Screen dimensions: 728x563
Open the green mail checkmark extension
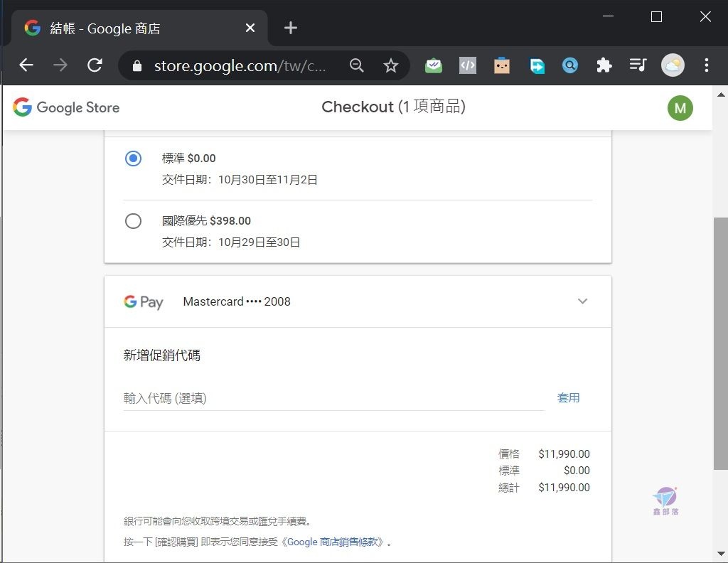pyautogui.click(x=434, y=65)
